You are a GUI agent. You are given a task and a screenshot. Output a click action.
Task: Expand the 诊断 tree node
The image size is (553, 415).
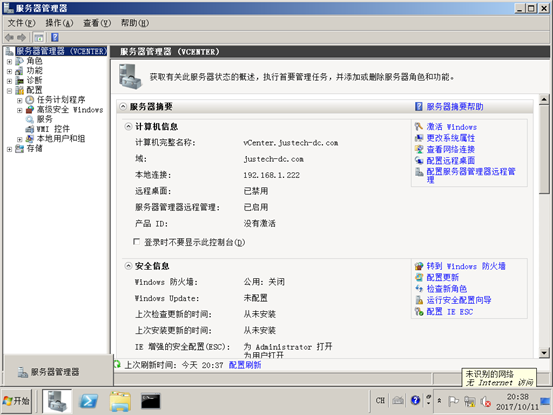10,81
